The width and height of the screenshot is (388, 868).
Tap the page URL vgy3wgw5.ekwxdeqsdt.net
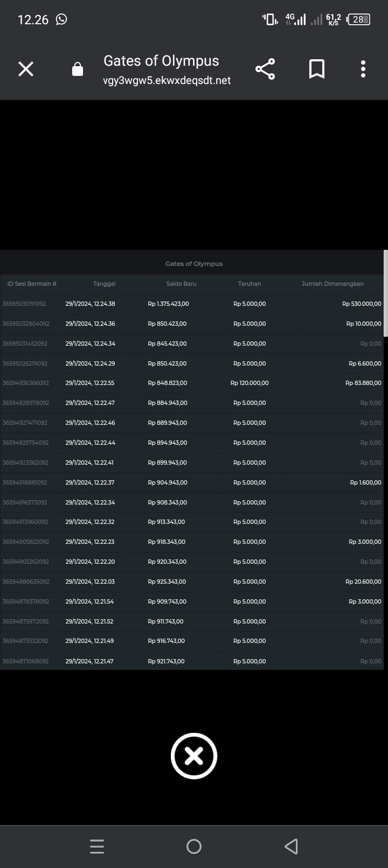[x=167, y=80]
